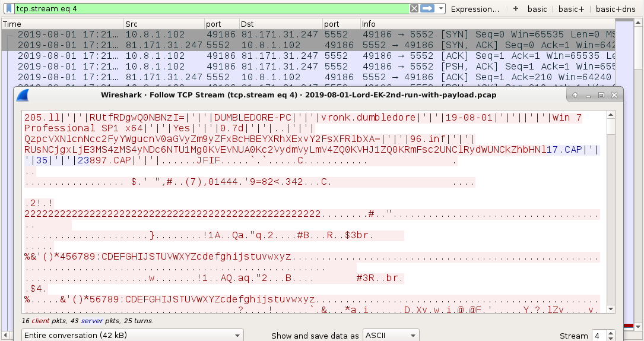The width and height of the screenshot is (644, 341).
Task: Sort packets by Time column header
Action: click(x=62, y=24)
